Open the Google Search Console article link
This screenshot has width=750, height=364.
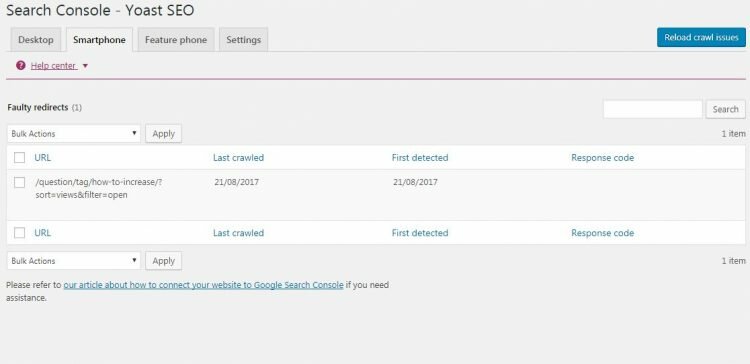[203, 285]
